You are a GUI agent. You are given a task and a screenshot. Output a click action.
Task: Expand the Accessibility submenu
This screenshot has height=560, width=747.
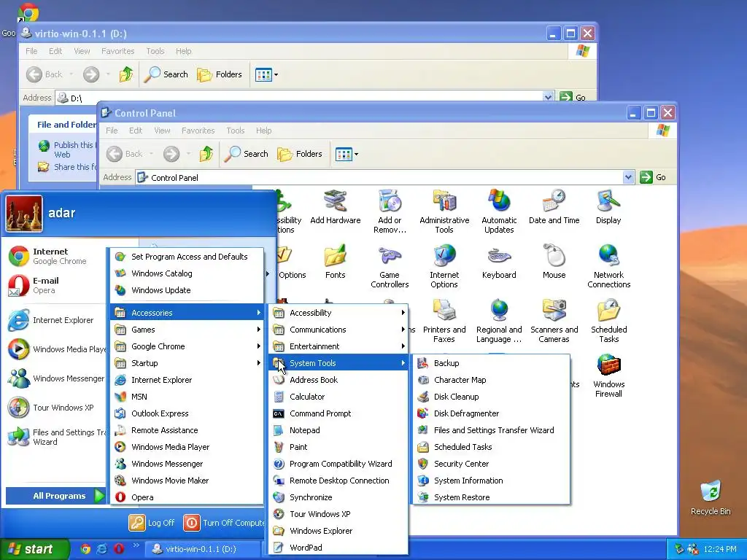click(x=339, y=313)
